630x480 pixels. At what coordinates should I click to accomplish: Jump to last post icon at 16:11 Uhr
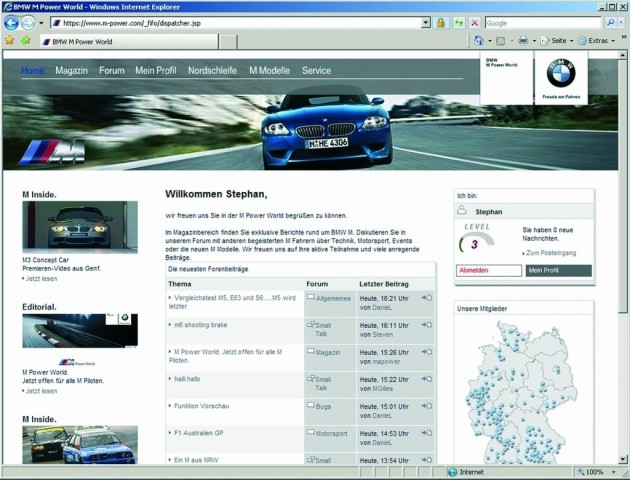427,325
